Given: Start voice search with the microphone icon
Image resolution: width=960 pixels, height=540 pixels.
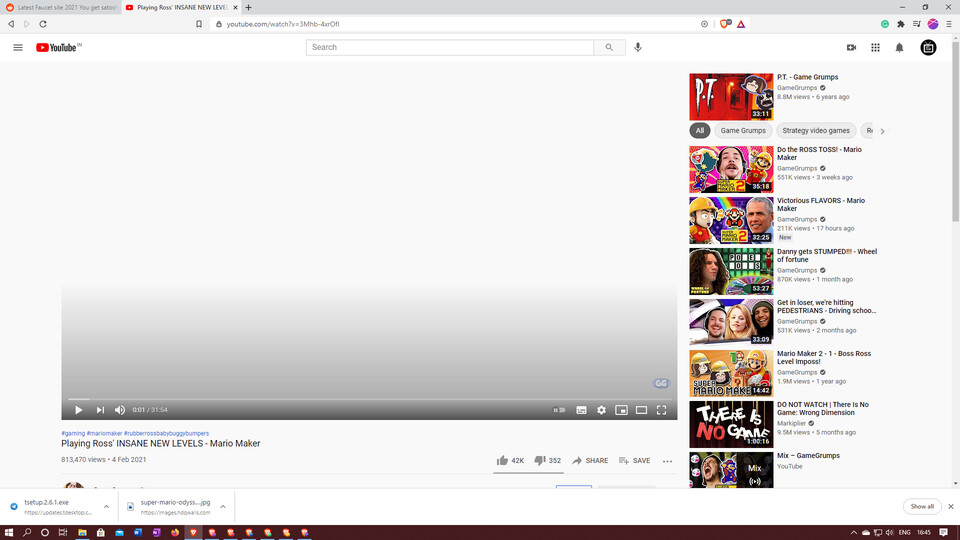Looking at the screenshot, I should click(638, 47).
